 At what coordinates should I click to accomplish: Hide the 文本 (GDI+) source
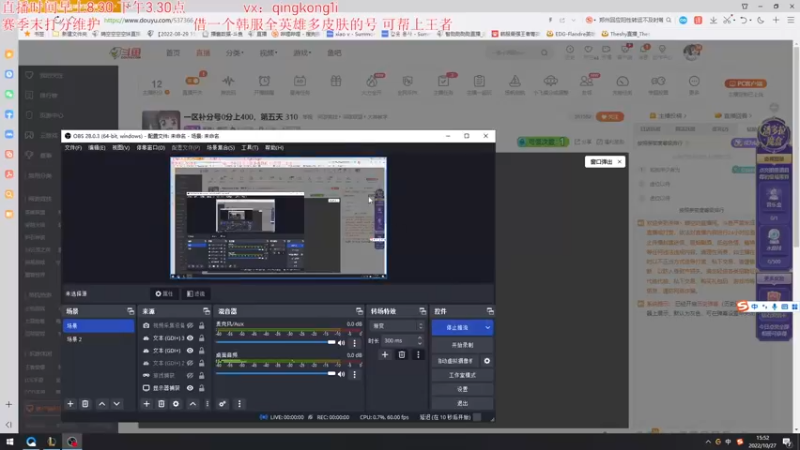click(190, 351)
